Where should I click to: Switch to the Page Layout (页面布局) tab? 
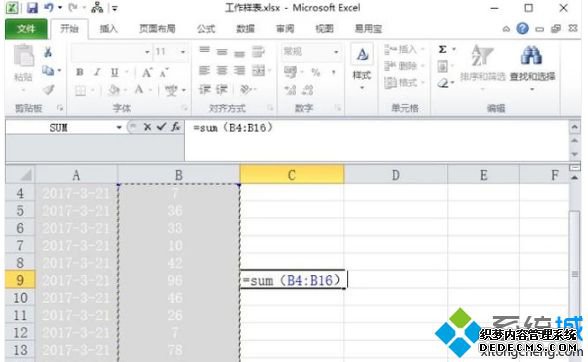(157, 29)
